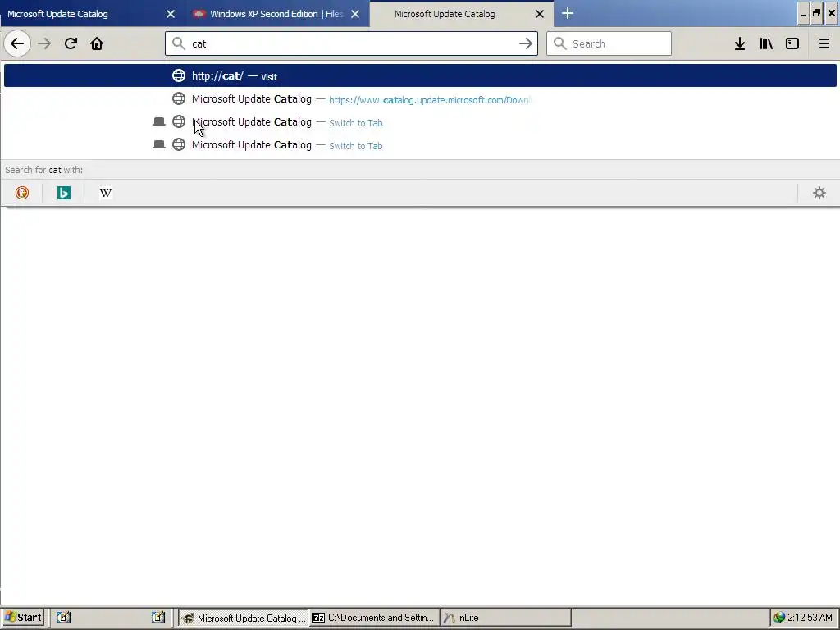Image resolution: width=840 pixels, height=630 pixels.
Task: Open search settings gear icon
Action: point(819,192)
